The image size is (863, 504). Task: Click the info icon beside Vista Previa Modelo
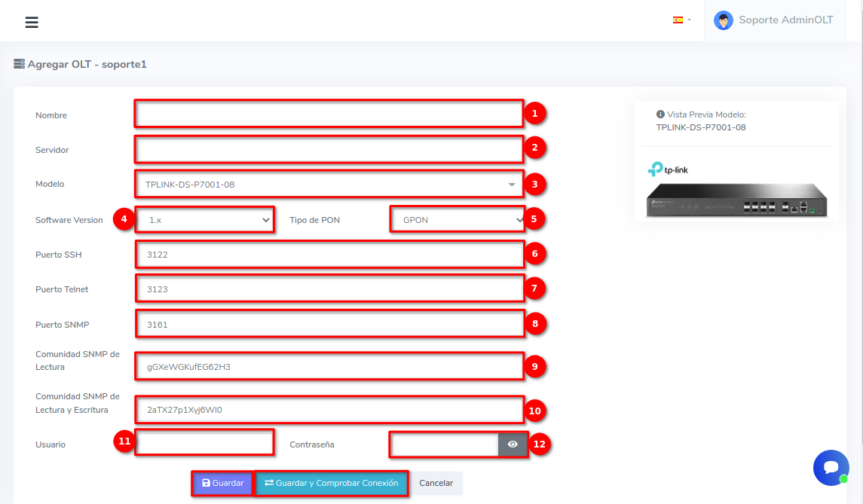tap(660, 115)
